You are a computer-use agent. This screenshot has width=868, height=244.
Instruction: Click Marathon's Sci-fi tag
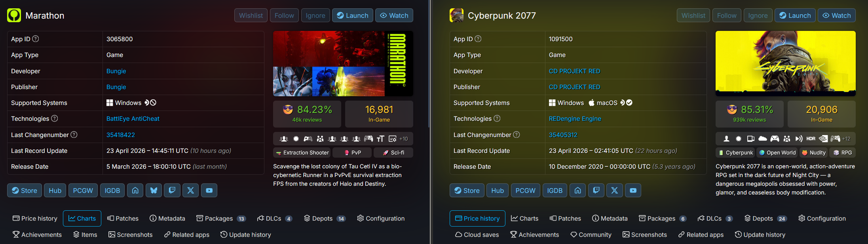point(393,152)
